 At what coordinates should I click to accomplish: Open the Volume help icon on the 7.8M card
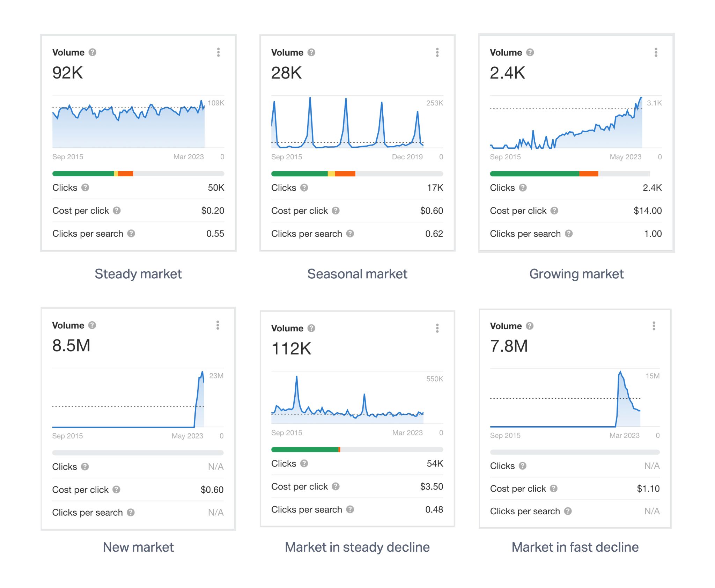pyautogui.click(x=529, y=326)
